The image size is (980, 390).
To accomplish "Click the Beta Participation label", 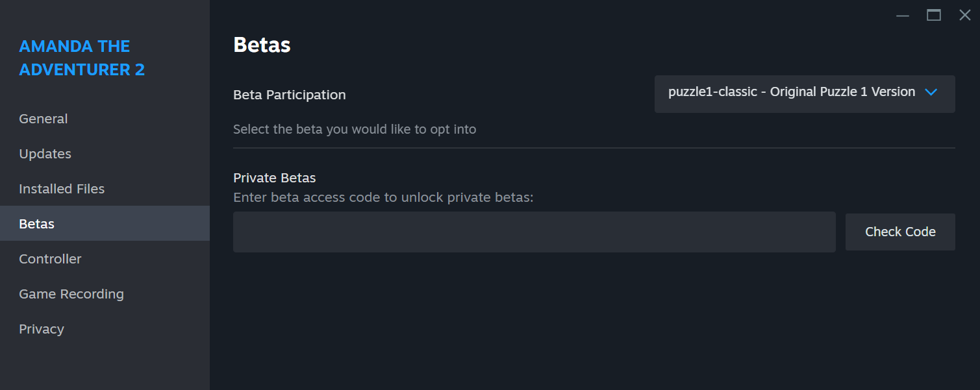I will coord(290,95).
